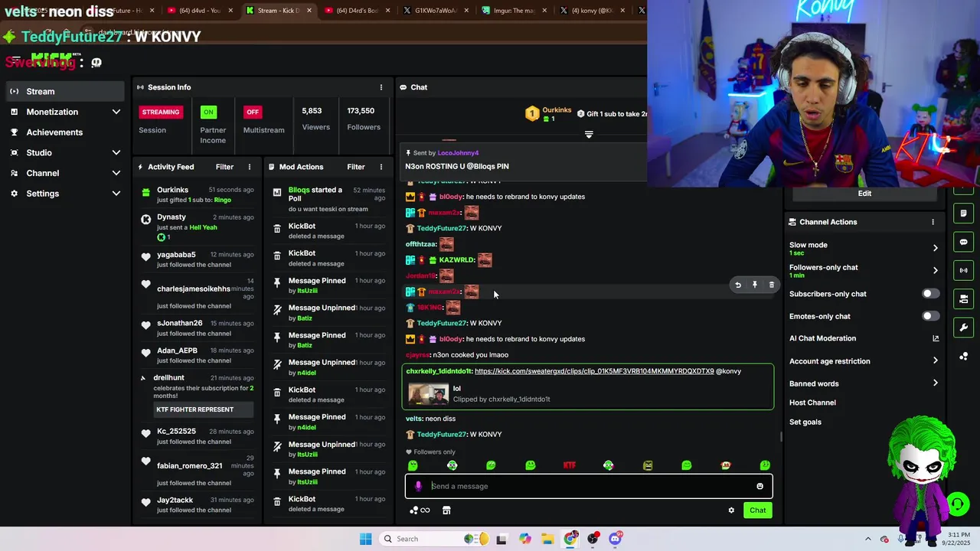This screenshot has height=551, width=980.
Task: Reply to hovered chat message arrow icon
Action: pos(738,285)
